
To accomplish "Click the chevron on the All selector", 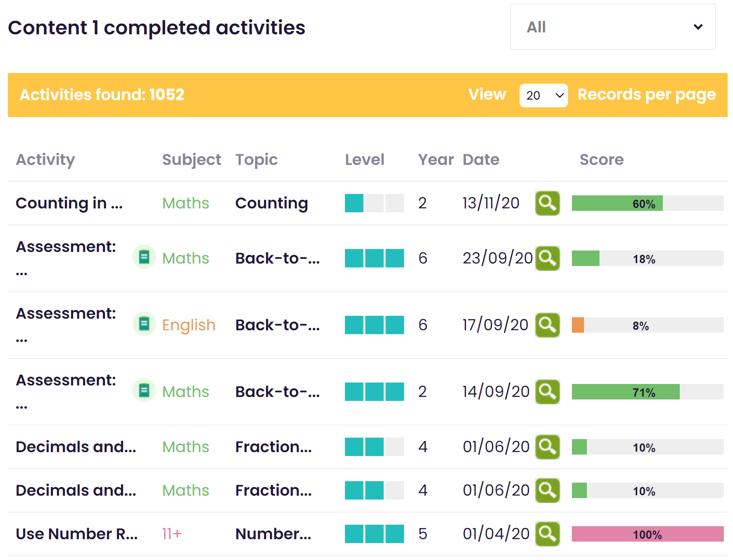I will click(x=698, y=27).
